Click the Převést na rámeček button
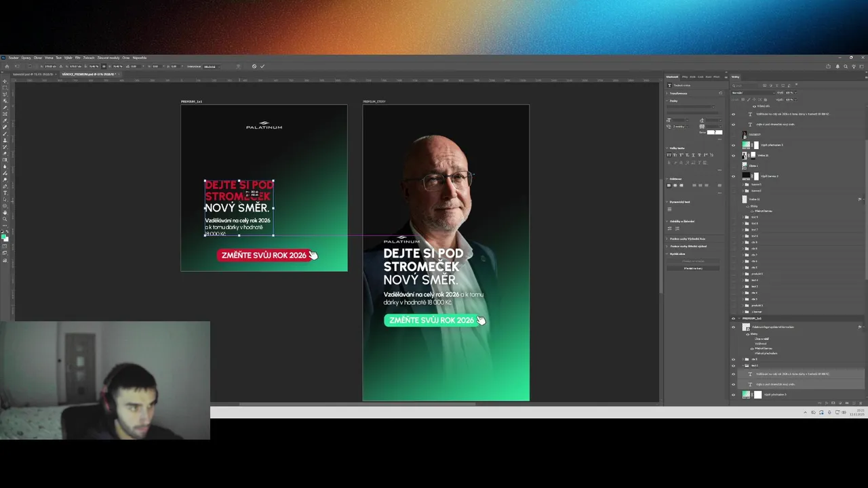This screenshot has width=868, height=488. 692,261
